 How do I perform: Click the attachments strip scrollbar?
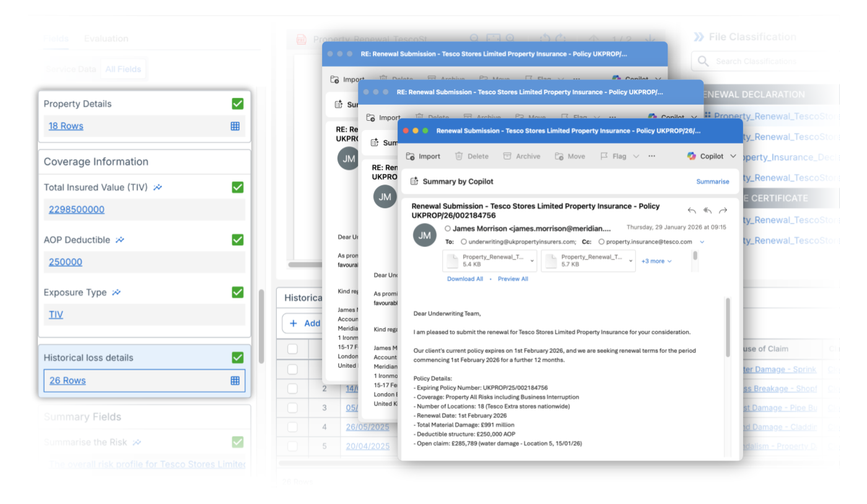click(x=695, y=255)
